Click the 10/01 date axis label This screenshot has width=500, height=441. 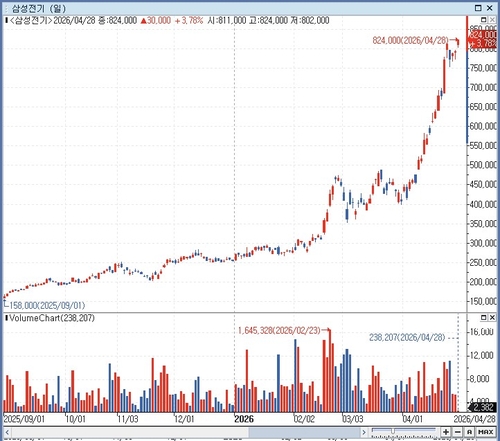pos(75,419)
